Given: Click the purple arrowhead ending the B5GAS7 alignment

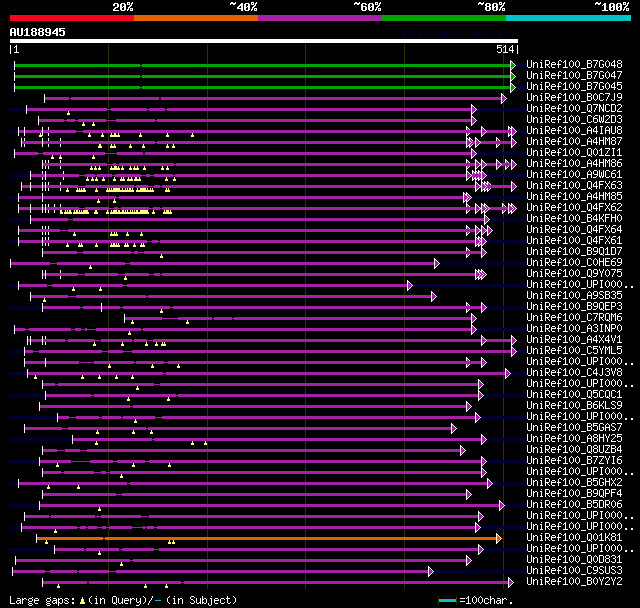Looking at the screenshot, I should (x=453, y=428).
